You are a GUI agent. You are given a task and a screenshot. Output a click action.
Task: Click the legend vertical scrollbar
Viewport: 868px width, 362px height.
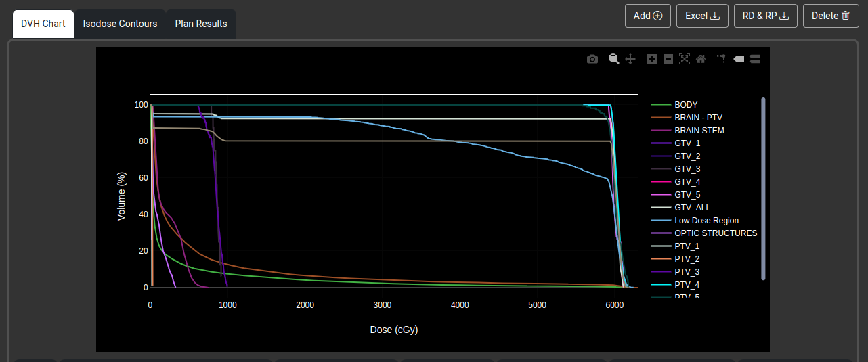tap(763, 188)
